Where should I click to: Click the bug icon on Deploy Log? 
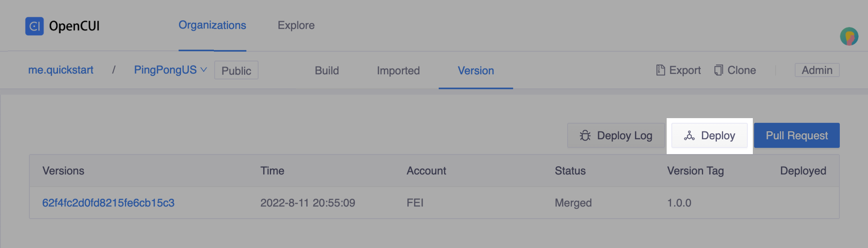click(585, 135)
